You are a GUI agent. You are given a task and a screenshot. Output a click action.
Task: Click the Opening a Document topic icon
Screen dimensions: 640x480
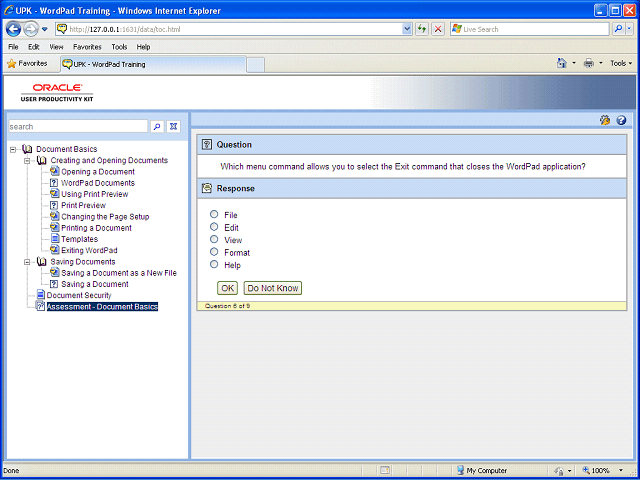[x=54, y=171]
